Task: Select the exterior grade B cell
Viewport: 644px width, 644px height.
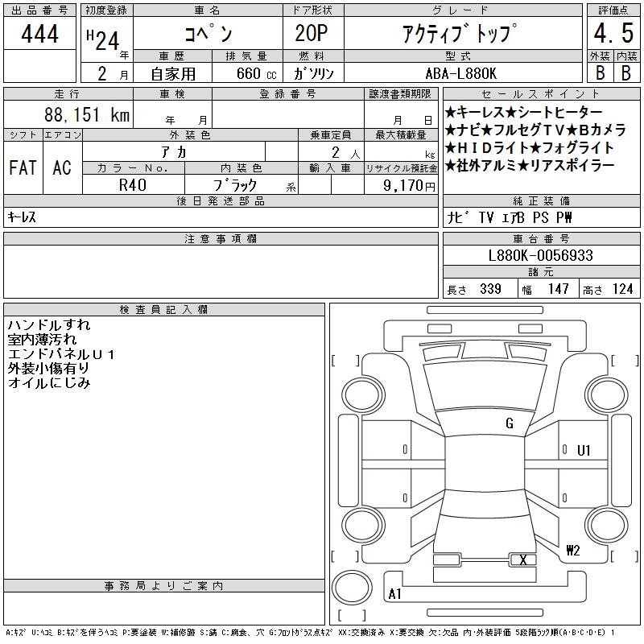Action: 599,72
